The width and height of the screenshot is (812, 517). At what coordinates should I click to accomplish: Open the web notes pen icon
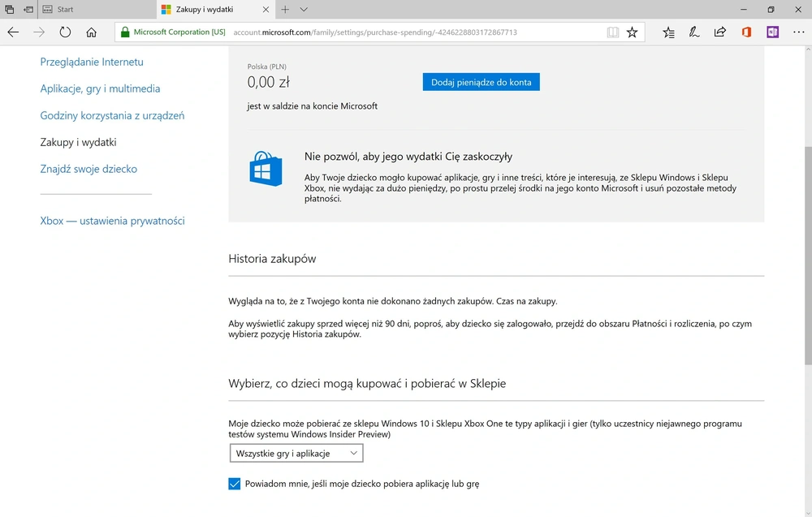694,32
